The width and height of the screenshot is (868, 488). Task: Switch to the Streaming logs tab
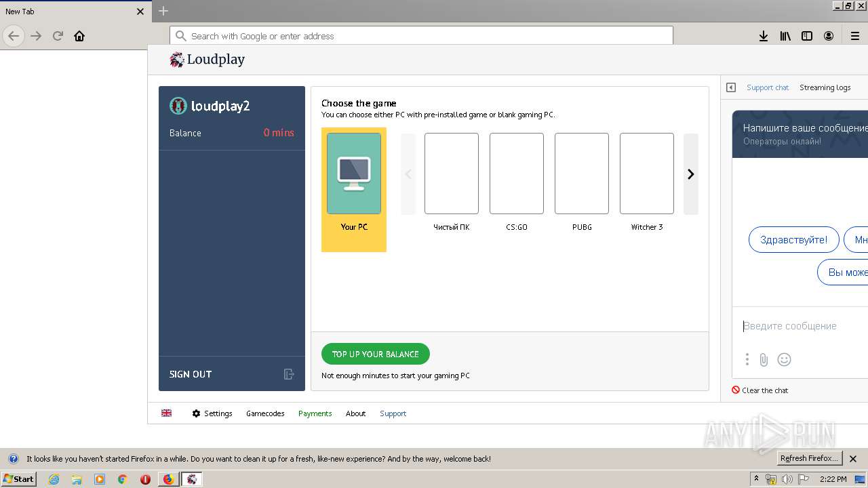825,87
